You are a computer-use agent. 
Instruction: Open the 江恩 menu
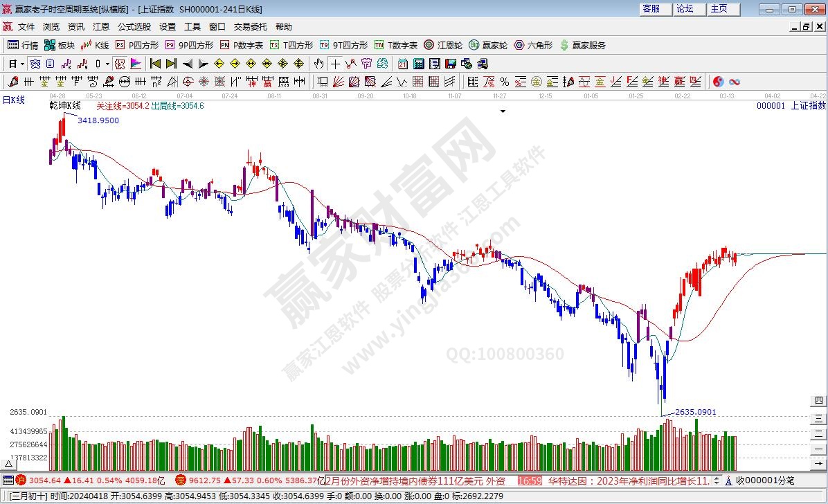tap(101, 26)
